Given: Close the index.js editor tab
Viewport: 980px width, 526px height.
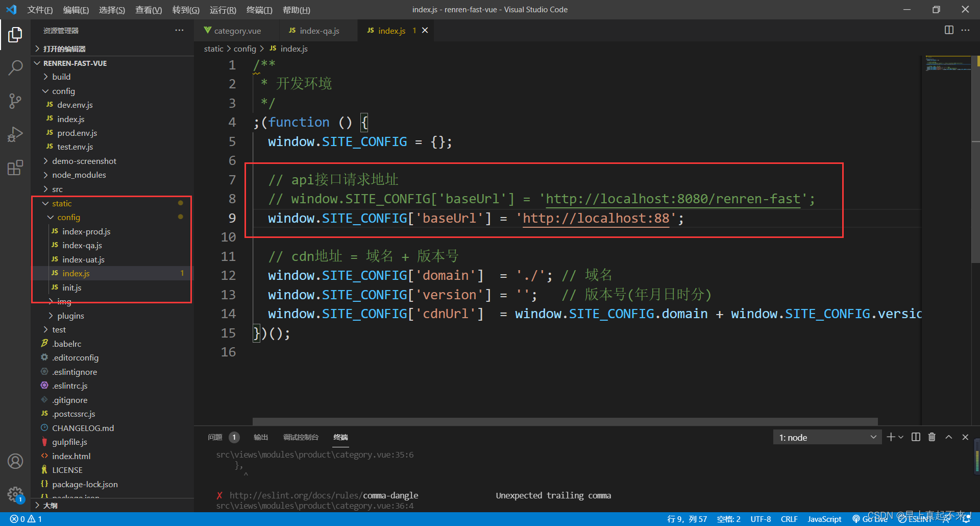Looking at the screenshot, I should click(425, 30).
